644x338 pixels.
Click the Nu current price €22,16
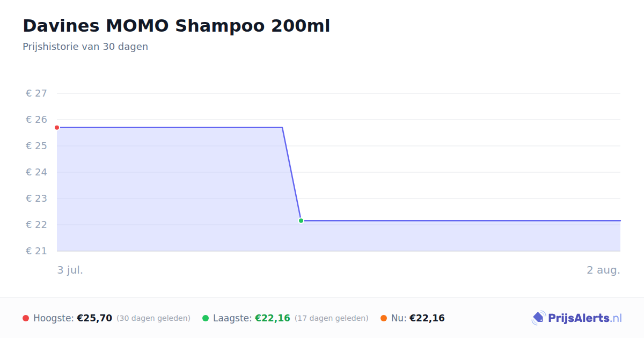[427, 318]
